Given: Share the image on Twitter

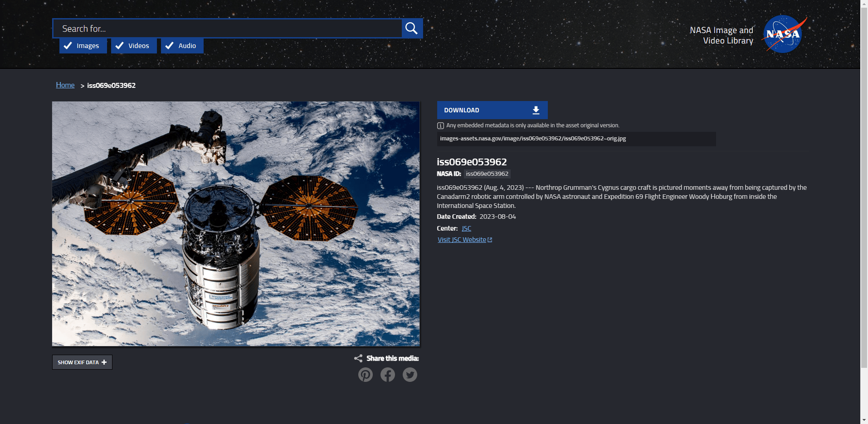Looking at the screenshot, I should point(410,375).
